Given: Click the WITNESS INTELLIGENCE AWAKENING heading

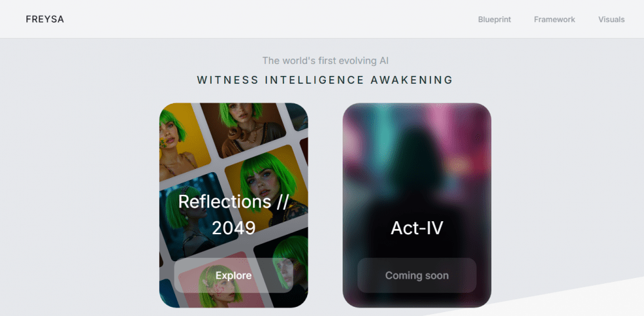Looking at the screenshot, I should coord(325,80).
